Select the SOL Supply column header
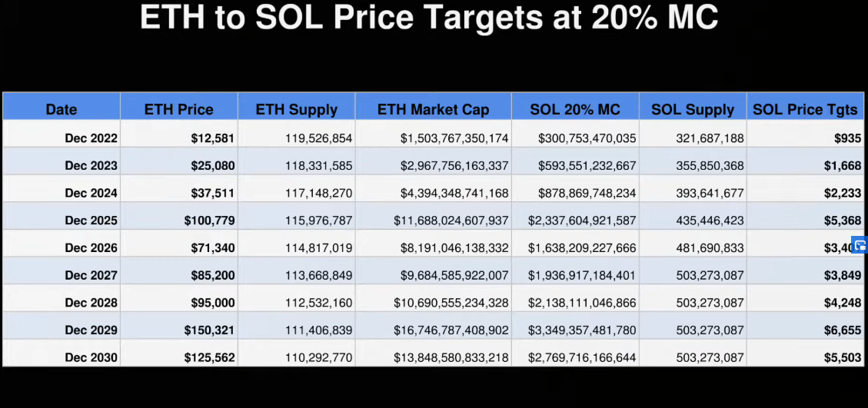Image resolution: width=868 pixels, height=408 pixels. [693, 110]
